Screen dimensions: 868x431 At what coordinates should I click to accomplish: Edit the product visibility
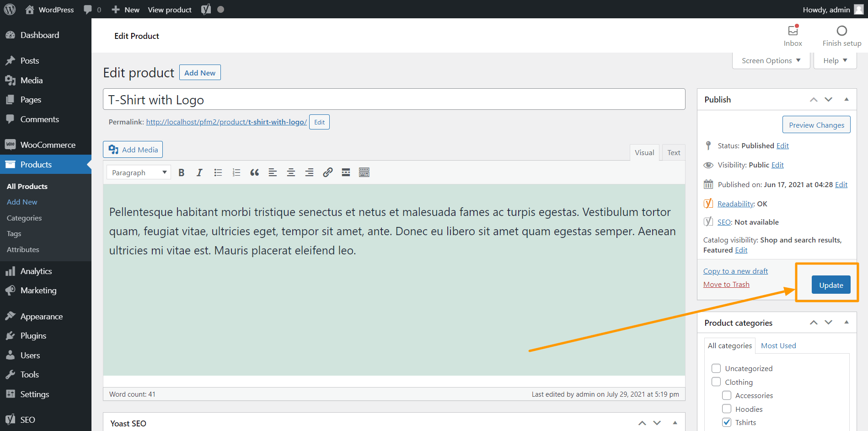pos(777,165)
